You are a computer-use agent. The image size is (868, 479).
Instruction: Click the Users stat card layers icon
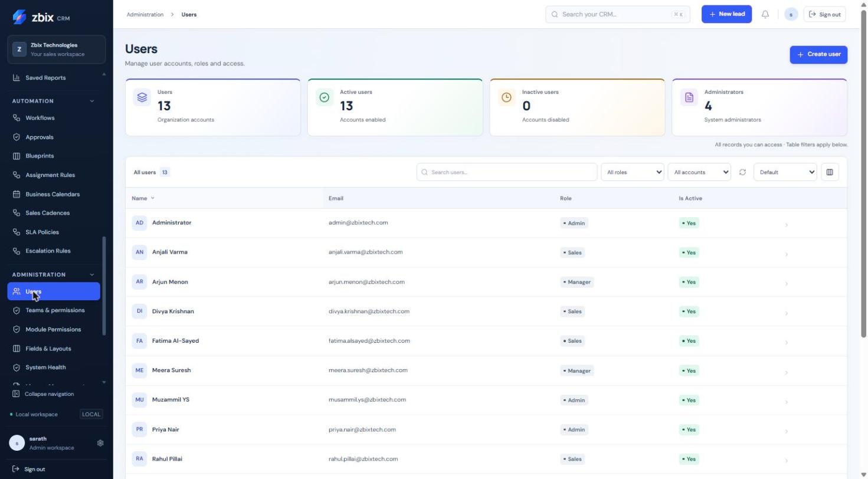pyautogui.click(x=142, y=97)
